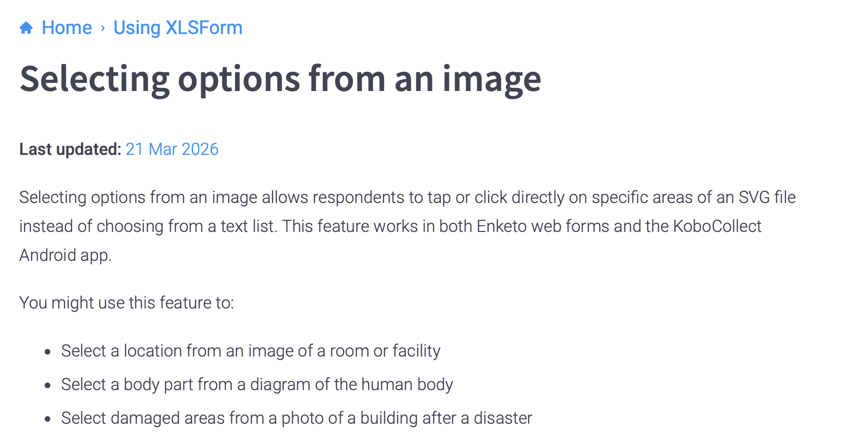Viewport: 868px width, 448px height.
Task: Click the house icon in the breadcrumb
Action: point(26,28)
